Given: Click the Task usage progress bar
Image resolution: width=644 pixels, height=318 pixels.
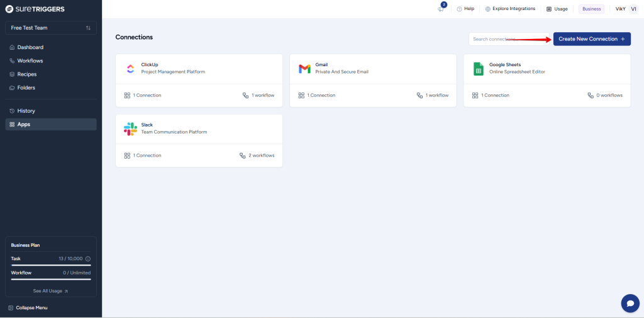Looking at the screenshot, I should (51, 265).
